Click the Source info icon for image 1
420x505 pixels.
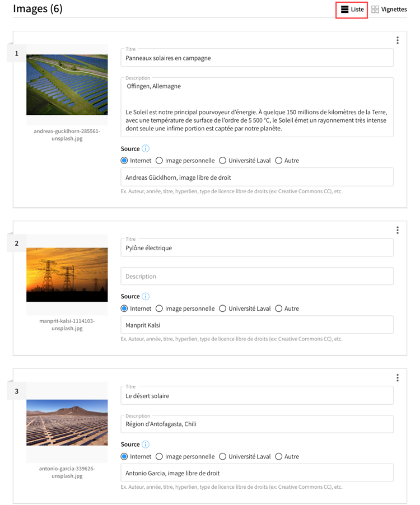(146, 148)
